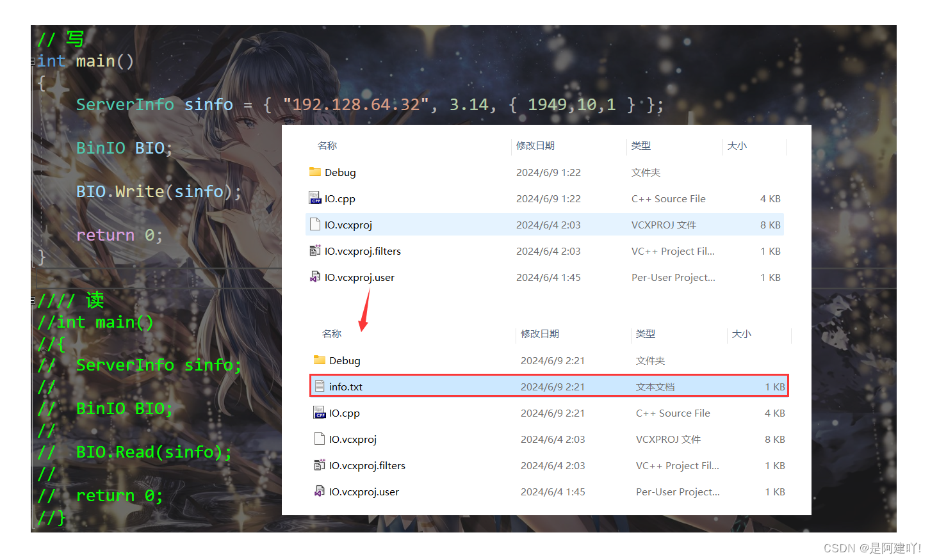Sort lower list by 名称 column
The width and height of the screenshot is (930, 560).
[x=332, y=334]
